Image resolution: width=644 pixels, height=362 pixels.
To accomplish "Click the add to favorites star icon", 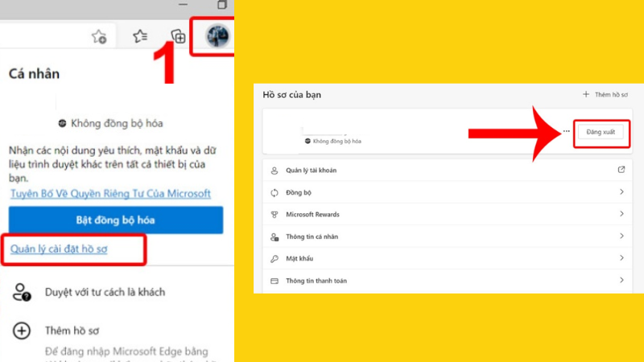I will [99, 36].
